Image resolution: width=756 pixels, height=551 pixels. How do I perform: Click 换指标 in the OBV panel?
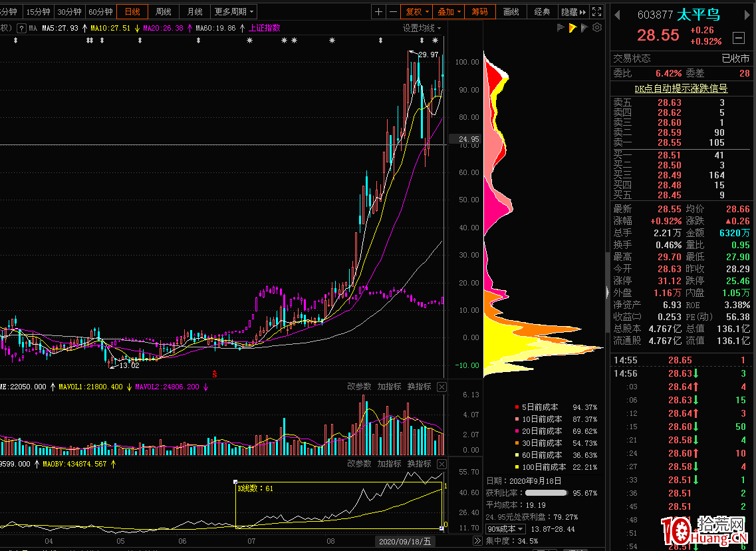(x=419, y=464)
